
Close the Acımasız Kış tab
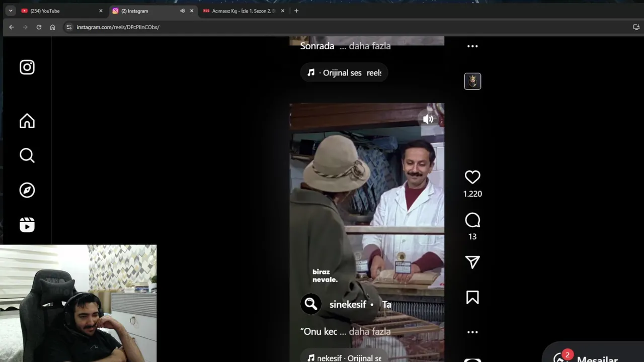(282, 11)
